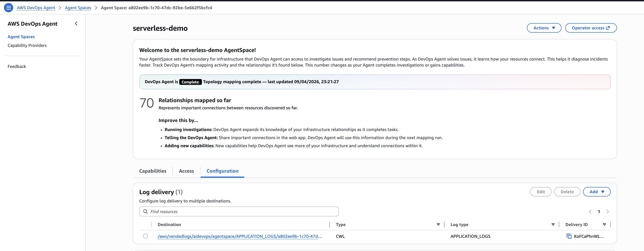This screenshot has width=644, height=251.
Task: Go to next page of log deliveries
Action: (x=608, y=212)
